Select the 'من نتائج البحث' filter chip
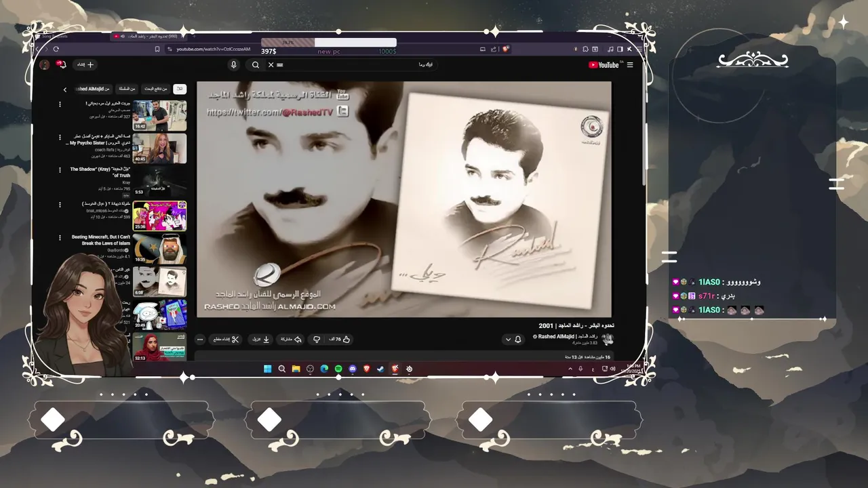The height and width of the screenshot is (488, 868). pos(155,89)
